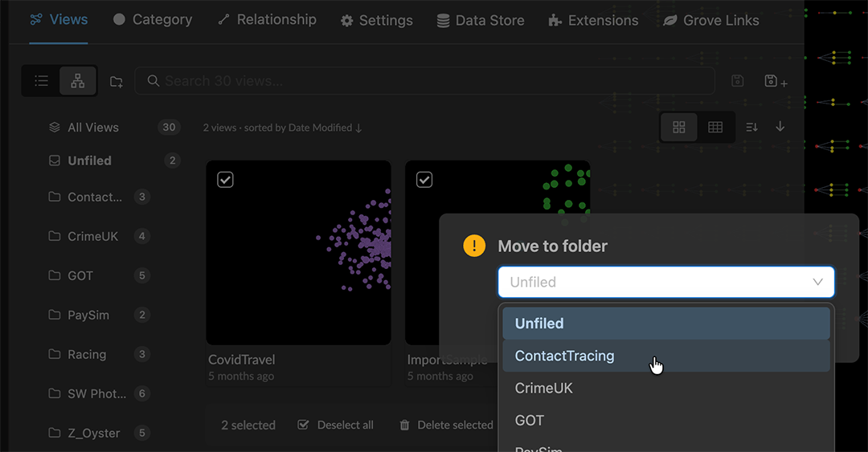Viewport: 868px width, 452px height.
Task: Click the warning icon beside Move to folder
Action: [x=474, y=246]
